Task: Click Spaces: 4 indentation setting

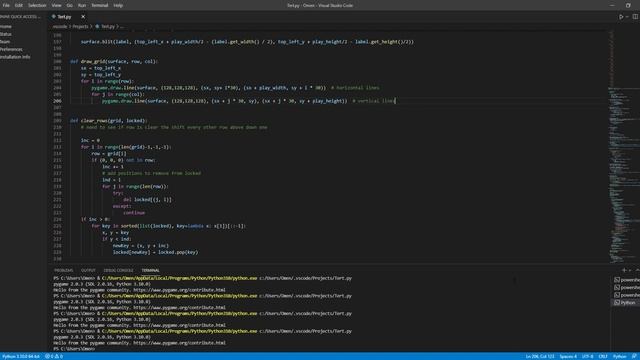Action: pos(568,356)
